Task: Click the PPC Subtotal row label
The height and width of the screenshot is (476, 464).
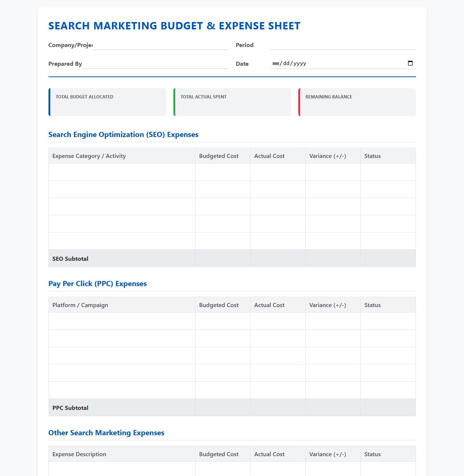Action: click(71, 408)
